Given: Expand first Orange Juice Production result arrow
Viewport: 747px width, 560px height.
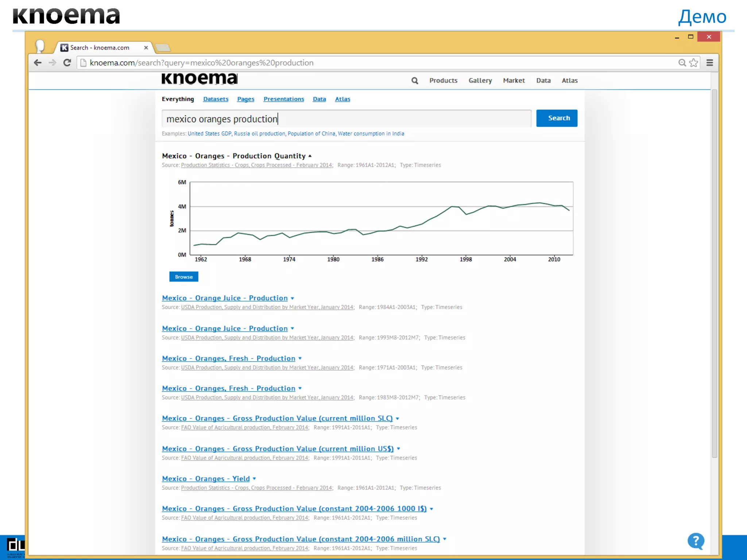Looking at the screenshot, I should 293,299.
